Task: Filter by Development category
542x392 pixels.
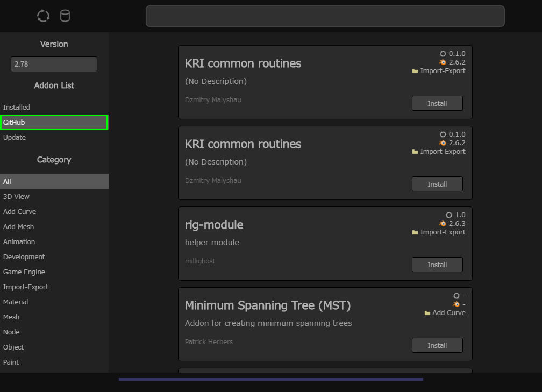Action: point(54,257)
